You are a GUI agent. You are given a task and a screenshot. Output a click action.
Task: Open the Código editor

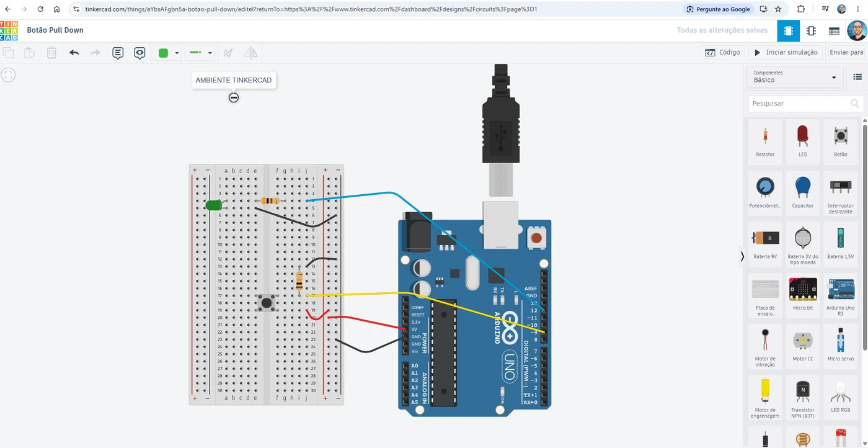[x=723, y=53]
